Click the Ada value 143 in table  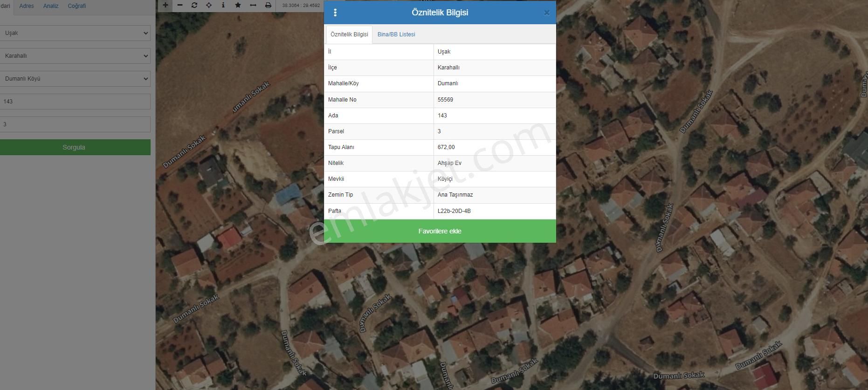coord(442,116)
